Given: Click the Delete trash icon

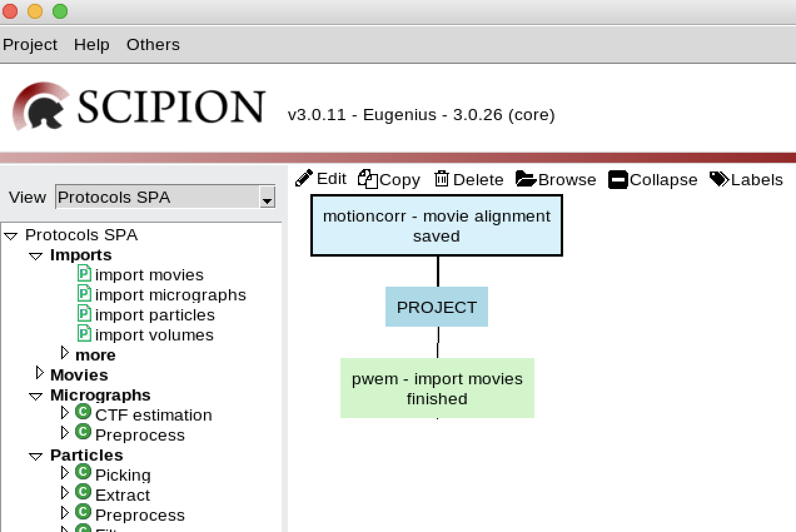Looking at the screenshot, I should click(442, 179).
